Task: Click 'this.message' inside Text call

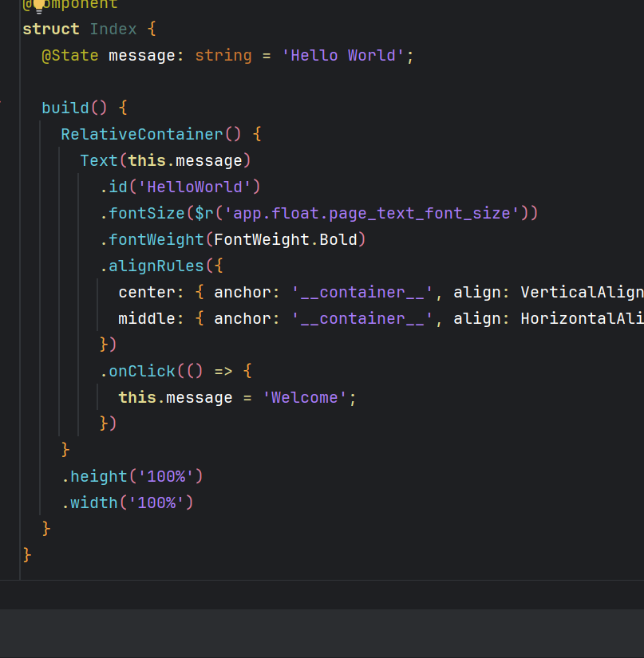Action: pos(185,161)
